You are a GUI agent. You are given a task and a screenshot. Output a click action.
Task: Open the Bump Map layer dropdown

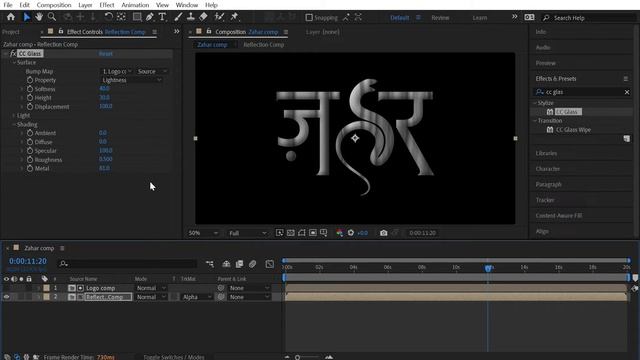coord(116,71)
